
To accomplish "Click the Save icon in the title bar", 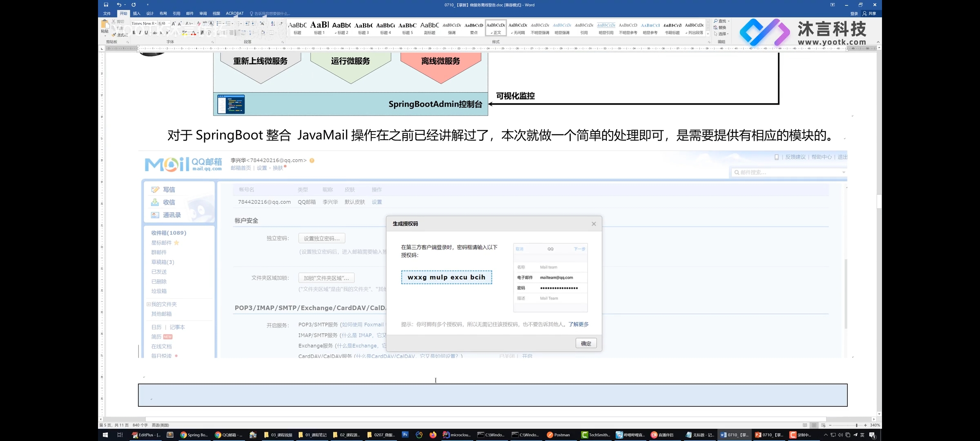I will pyautogui.click(x=106, y=5).
